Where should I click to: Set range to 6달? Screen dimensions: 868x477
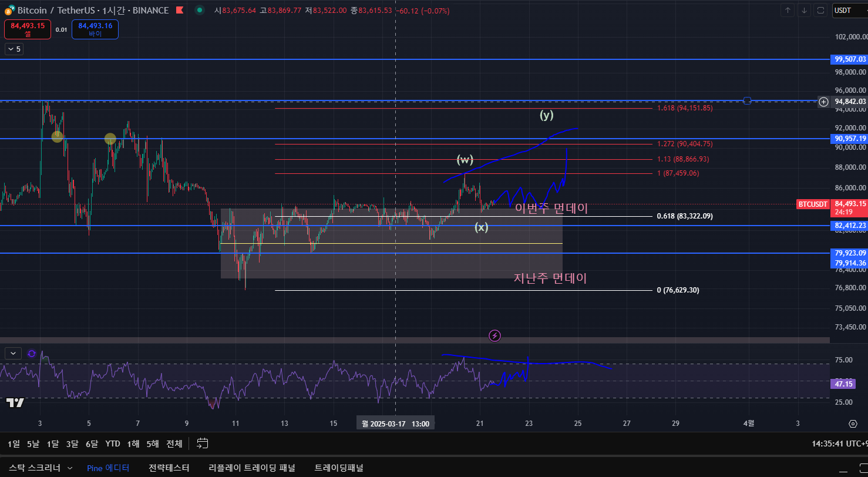pyautogui.click(x=92, y=444)
